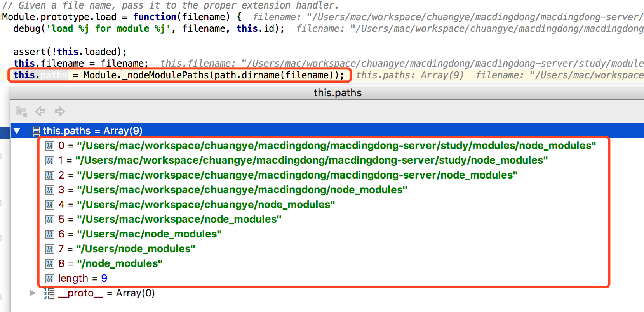Select element 3 macdingdong/node_modules path

(242, 190)
